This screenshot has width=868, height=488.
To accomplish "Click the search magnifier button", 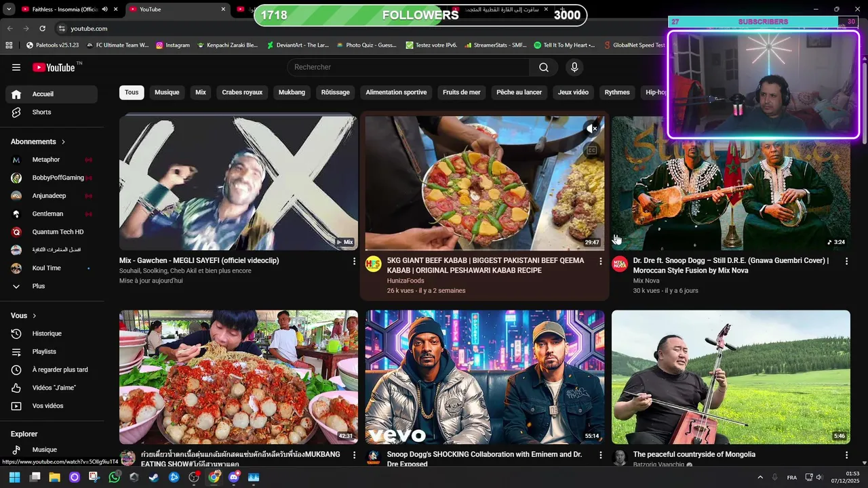I will point(544,67).
